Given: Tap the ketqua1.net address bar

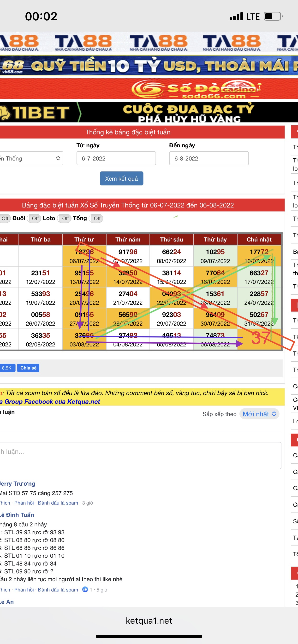Looking at the screenshot, I should (149, 621).
